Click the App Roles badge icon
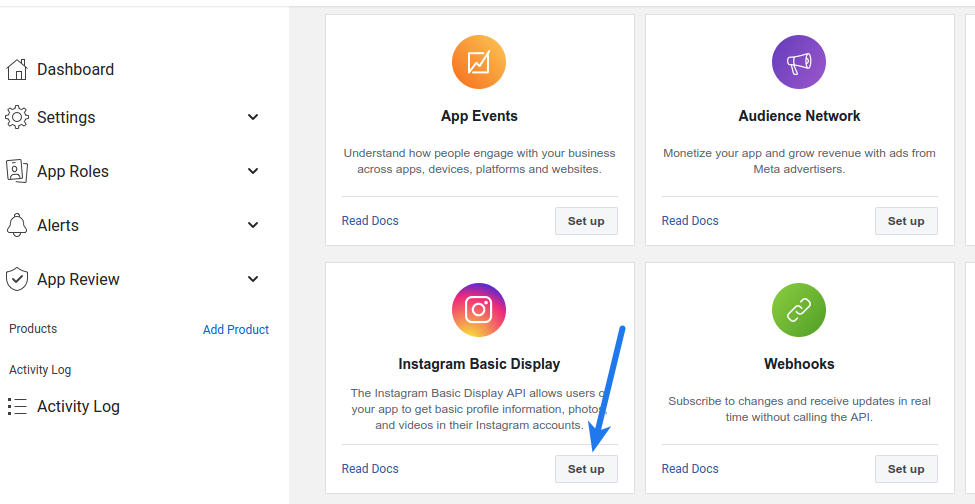Screen dimensions: 975x504 point(17,171)
